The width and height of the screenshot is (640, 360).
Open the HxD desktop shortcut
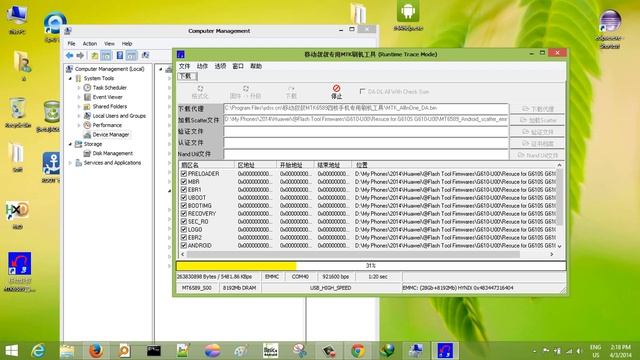point(17,215)
